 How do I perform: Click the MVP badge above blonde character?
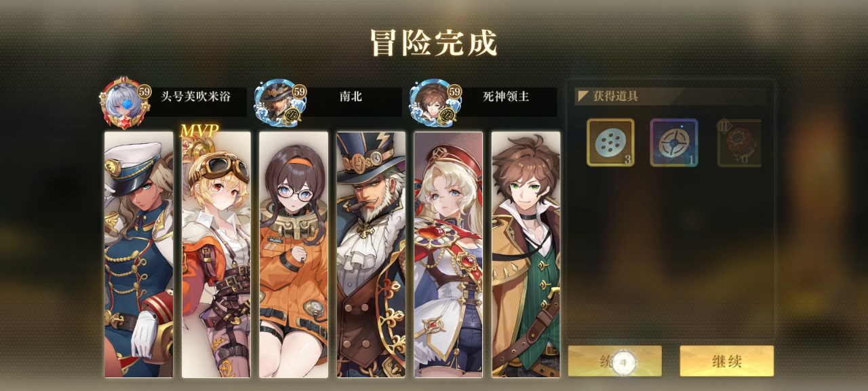tap(199, 130)
